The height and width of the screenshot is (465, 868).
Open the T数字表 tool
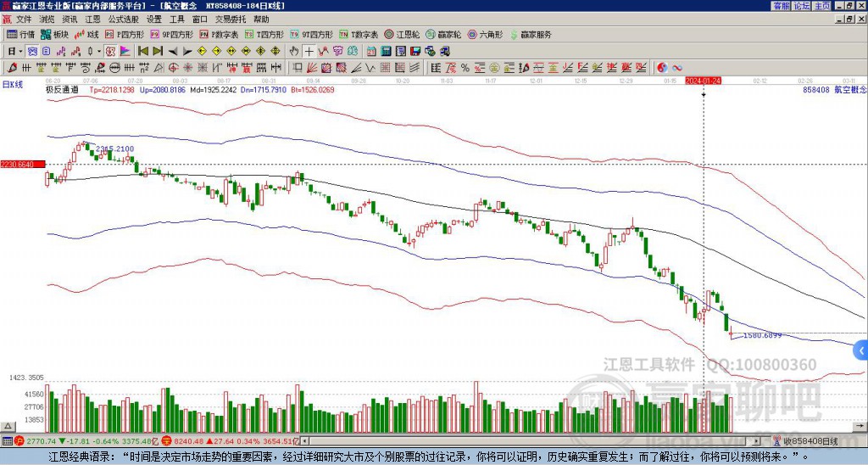point(359,34)
